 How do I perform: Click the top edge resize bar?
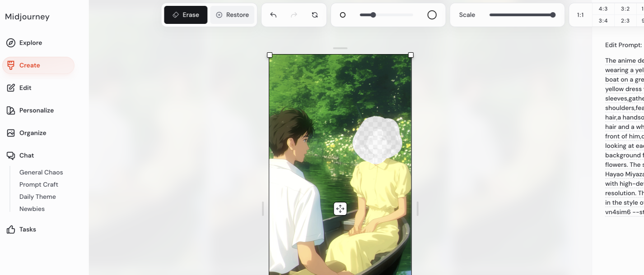[x=340, y=48]
